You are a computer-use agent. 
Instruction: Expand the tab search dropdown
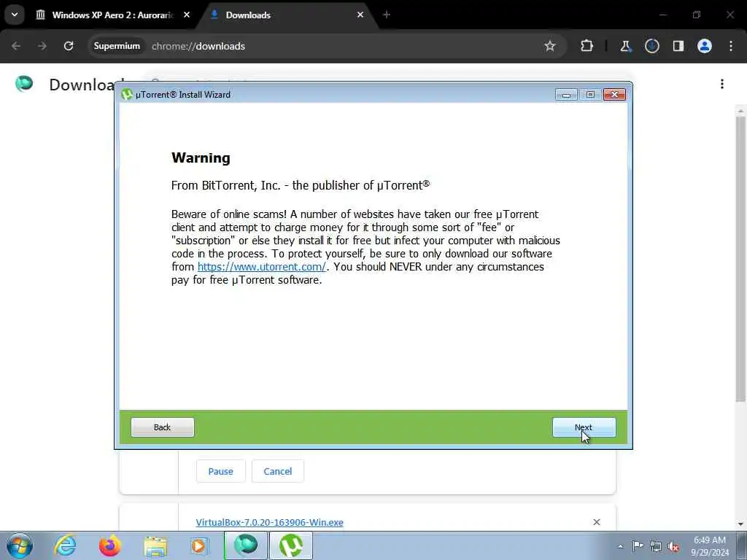[15, 15]
